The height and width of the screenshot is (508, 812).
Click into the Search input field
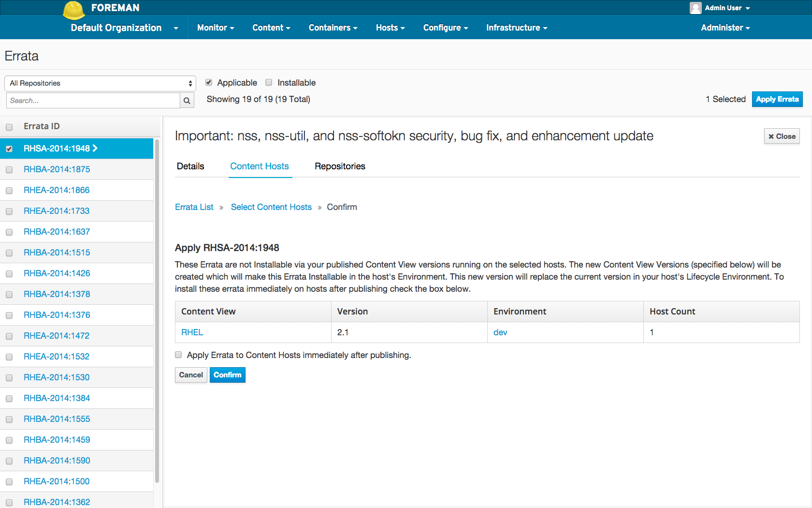click(93, 101)
